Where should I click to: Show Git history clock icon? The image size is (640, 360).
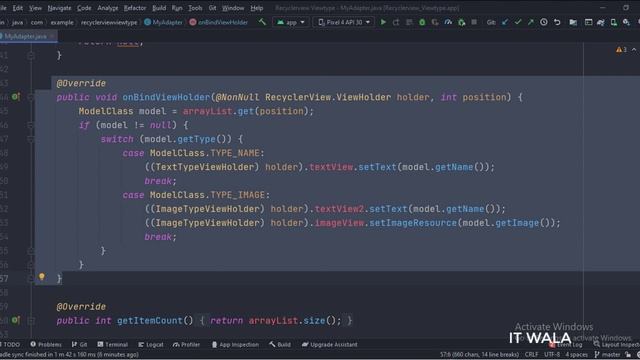click(544, 22)
